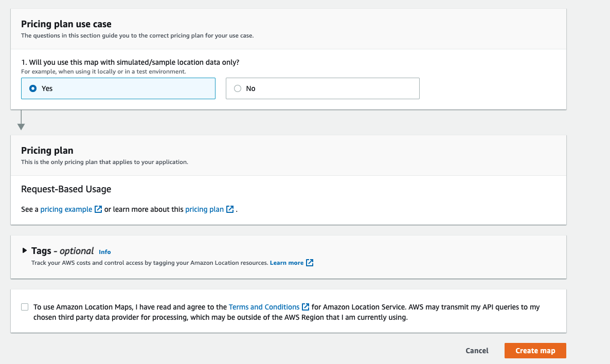Check the Terms and Conditions agreement box

(25, 307)
